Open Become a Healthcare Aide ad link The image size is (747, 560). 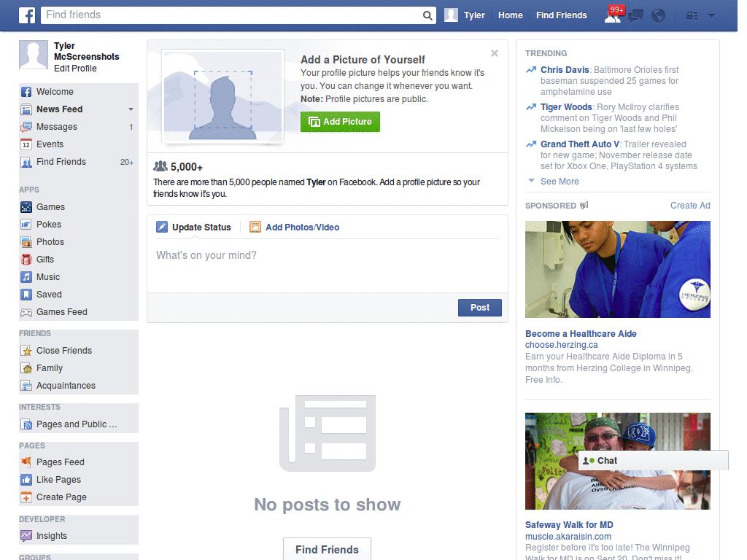tap(581, 334)
